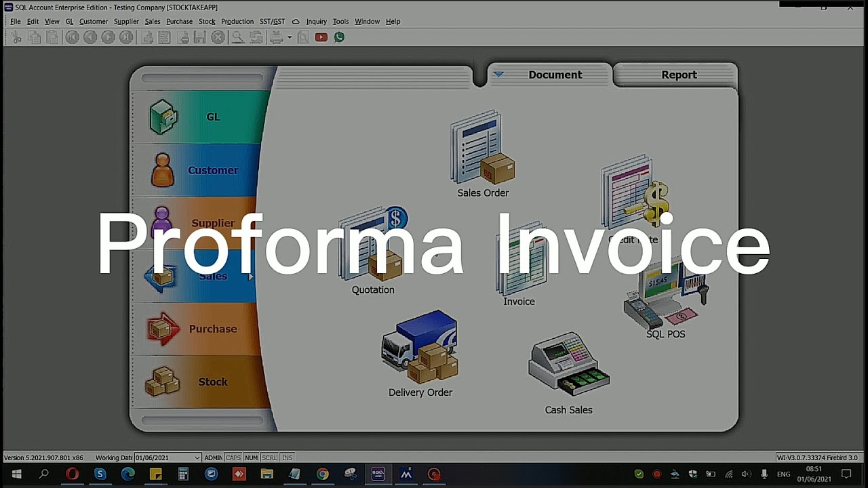Open the Stock menu in menu bar
The width and height of the screenshot is (868, 488).
207,22
